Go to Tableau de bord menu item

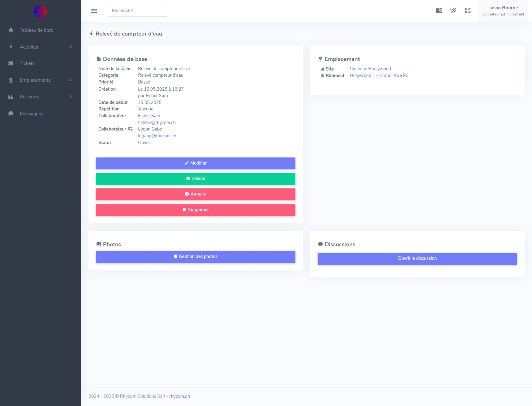(37, 30)
